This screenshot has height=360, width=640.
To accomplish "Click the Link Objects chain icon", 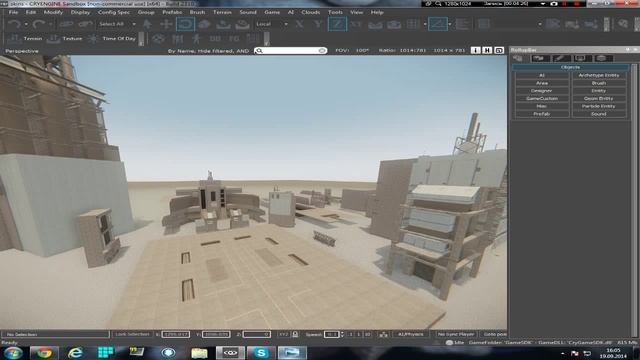I will point(67,24).
